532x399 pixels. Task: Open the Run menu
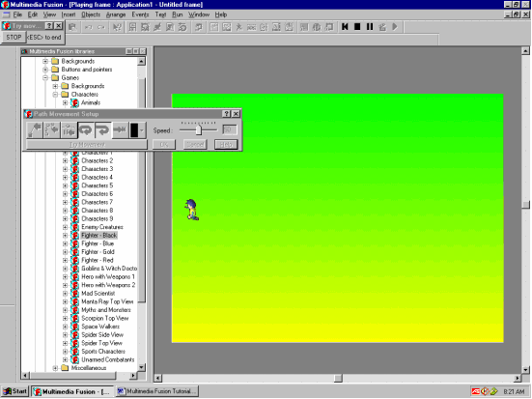click(x=177, y=14)
